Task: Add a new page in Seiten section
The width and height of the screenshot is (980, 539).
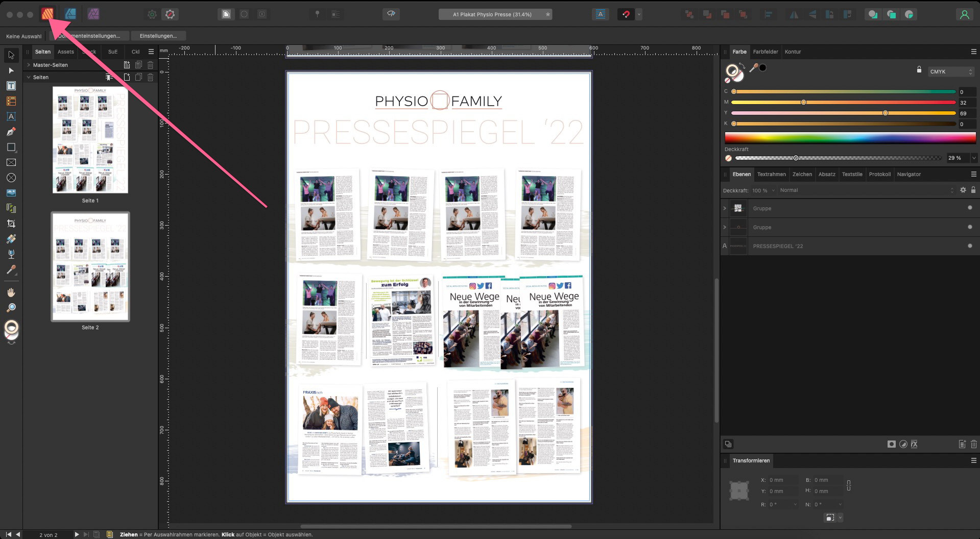Action: (127, 77)
